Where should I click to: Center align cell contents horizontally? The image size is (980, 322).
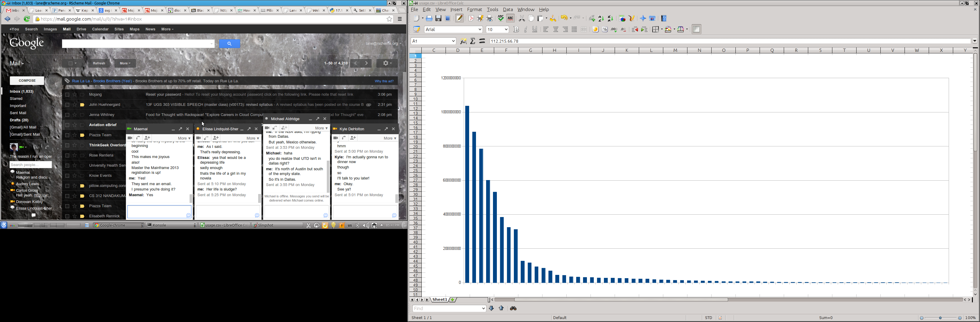(556, 29)
